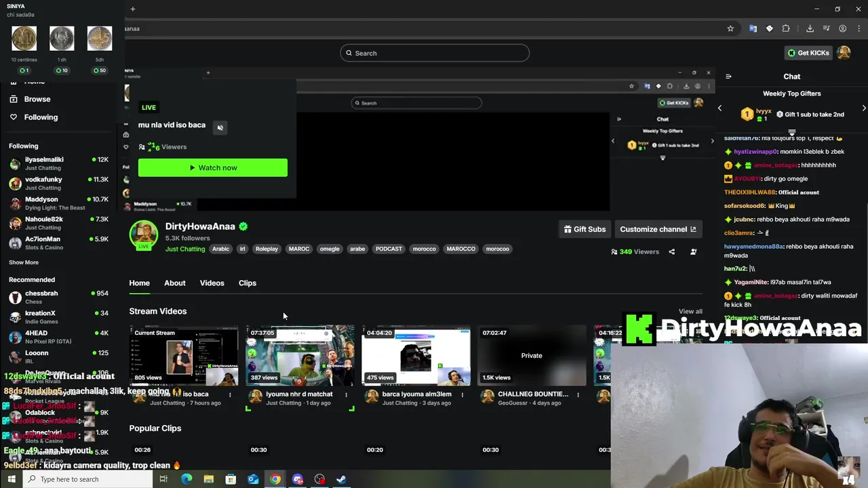Image resolution: width=868 pixels, height=488 pixels.
Task: Open Discord from taskbar
Action: tap(298, 479)
